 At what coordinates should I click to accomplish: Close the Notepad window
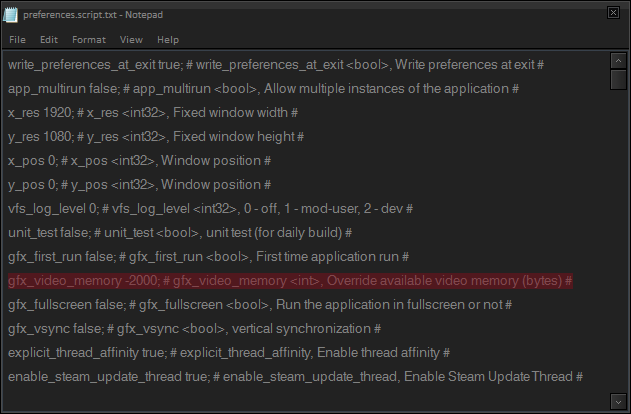point(610,14)
